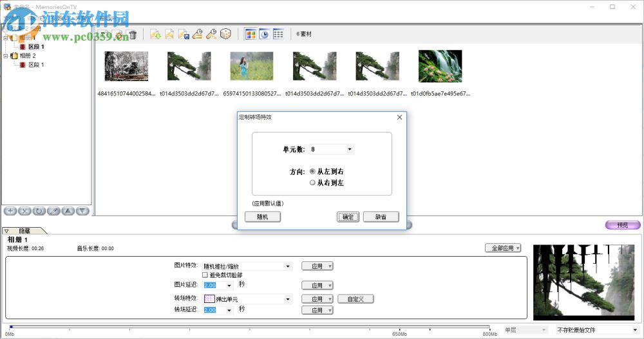This screenshot has width=644, height=339.
Task: Click the 自定义 button
Action: 355,299
